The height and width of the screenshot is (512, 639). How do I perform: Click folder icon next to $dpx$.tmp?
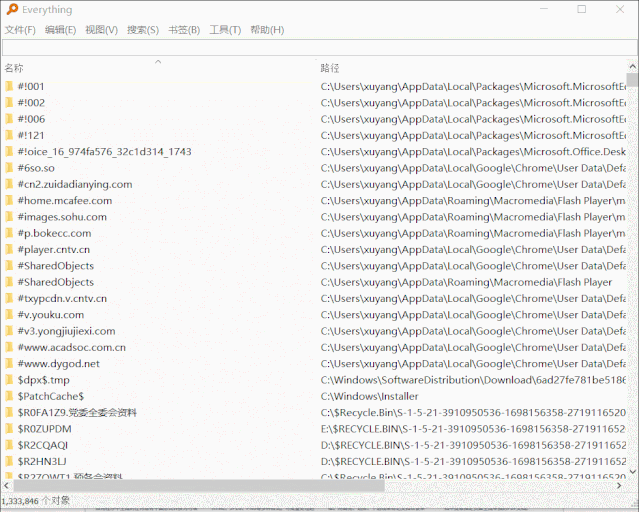(9, 380)
